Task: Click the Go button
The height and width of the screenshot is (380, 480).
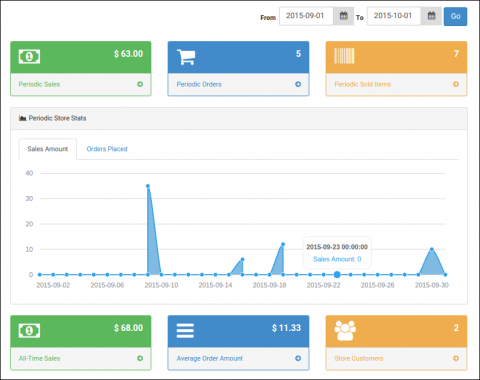Action: coord(455,16)
